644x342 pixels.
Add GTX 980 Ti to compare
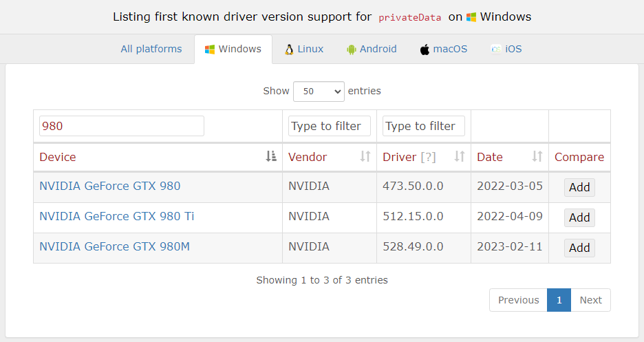pyautogui.click(x=579, y=217)
